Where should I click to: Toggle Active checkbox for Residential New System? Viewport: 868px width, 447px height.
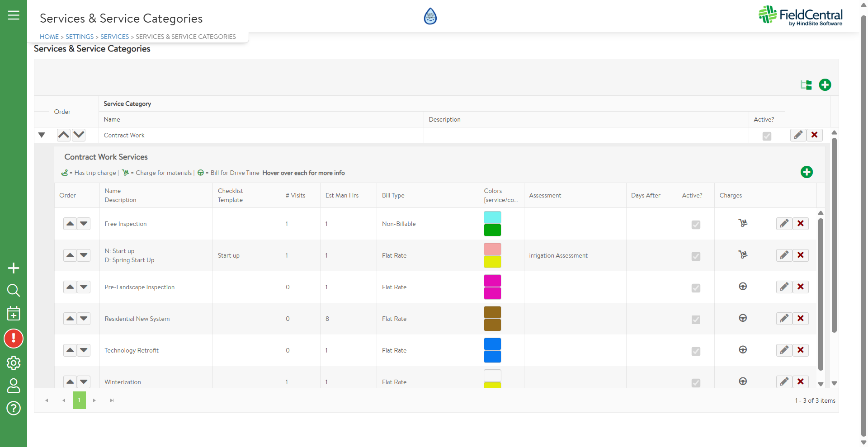click(696, 320)
